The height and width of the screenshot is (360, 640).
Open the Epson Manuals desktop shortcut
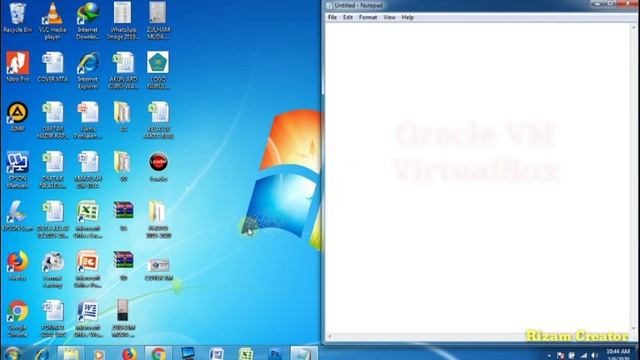click(18, 170)
